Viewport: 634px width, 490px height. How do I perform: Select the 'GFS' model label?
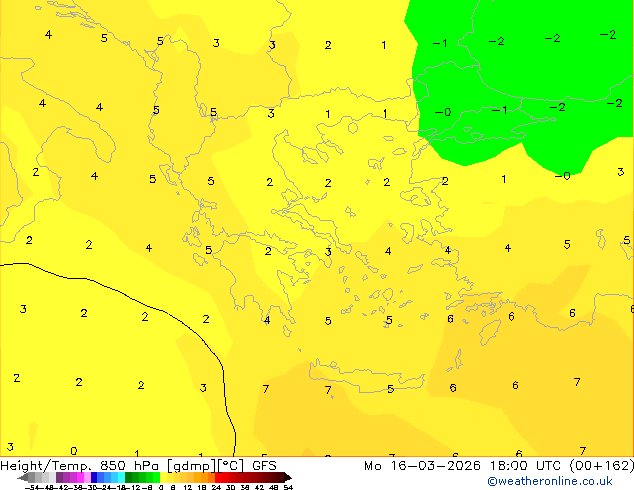coord(264,465)
